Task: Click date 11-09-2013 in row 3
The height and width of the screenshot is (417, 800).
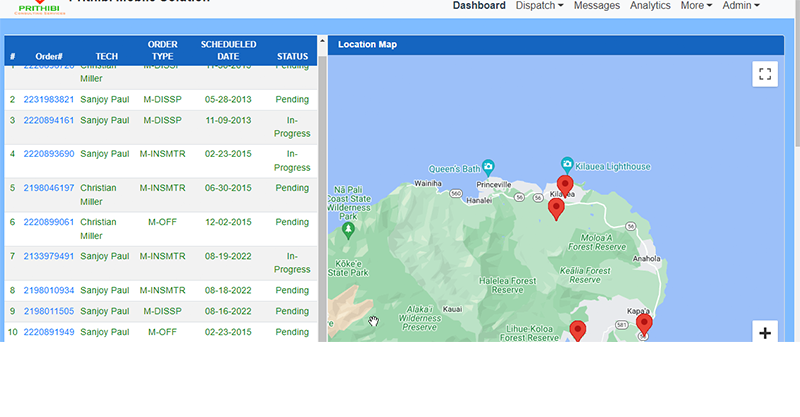Action: [x=228, y=120]
